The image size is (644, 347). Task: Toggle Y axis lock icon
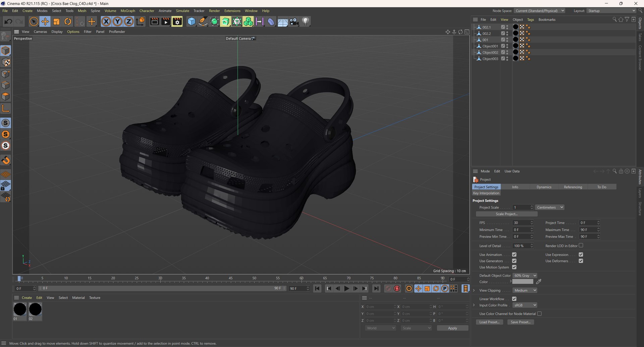(x=117, y=22)
